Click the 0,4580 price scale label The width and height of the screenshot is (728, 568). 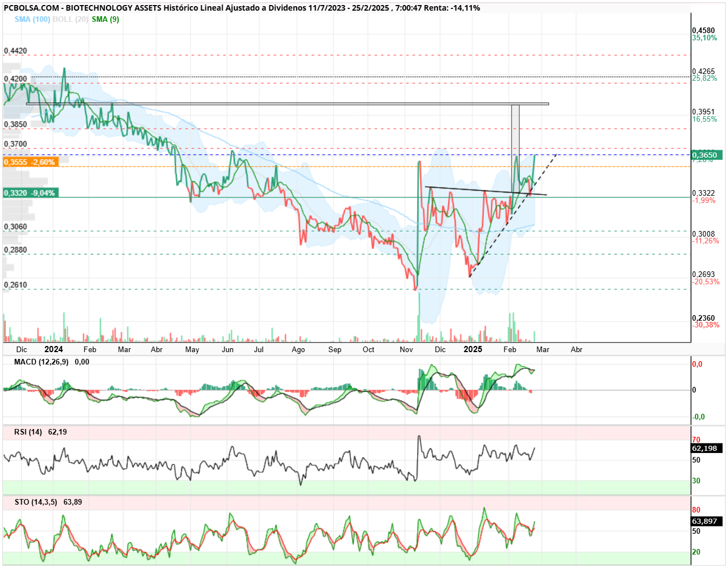pos(703,31)
